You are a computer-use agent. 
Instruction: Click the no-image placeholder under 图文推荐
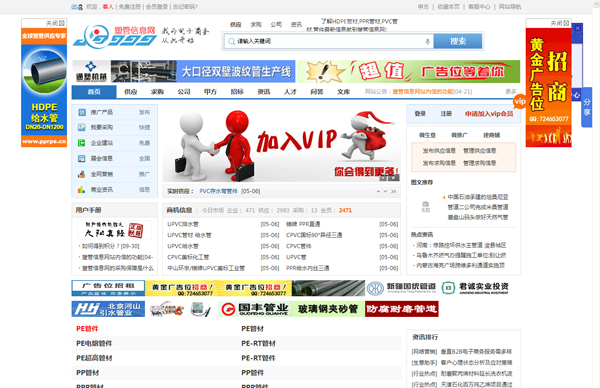tap(426, 207)
